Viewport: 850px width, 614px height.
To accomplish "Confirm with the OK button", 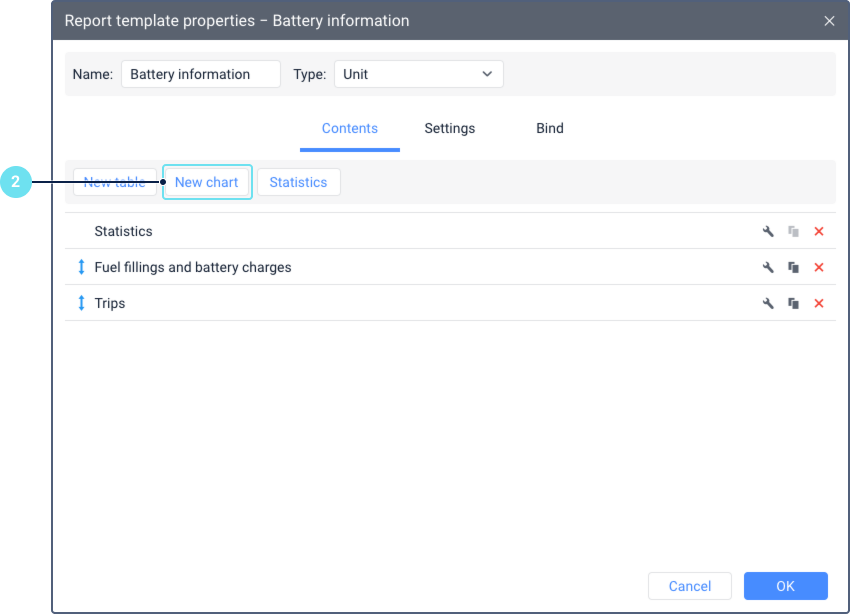I will coord(785,586).
